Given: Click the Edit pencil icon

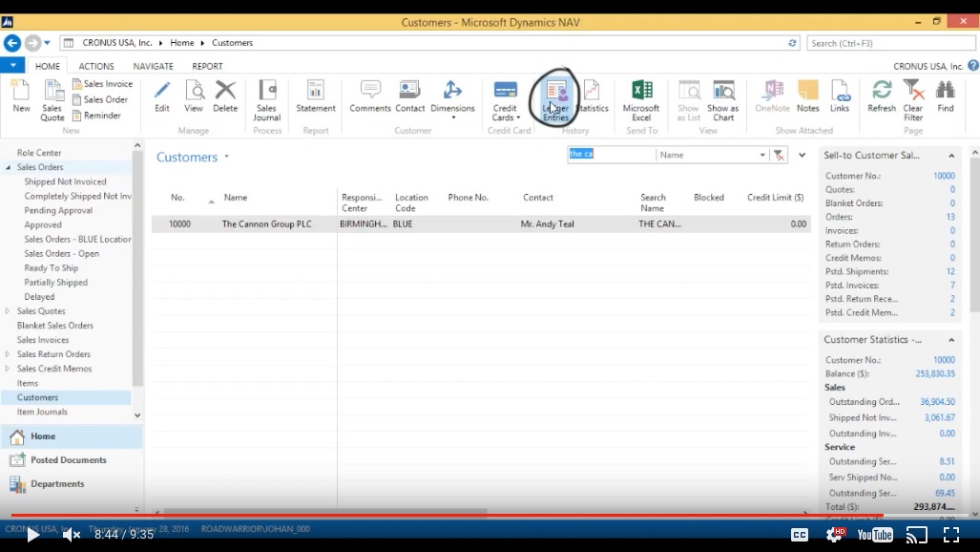Looking at the screenshot, I should click(162, 96).
